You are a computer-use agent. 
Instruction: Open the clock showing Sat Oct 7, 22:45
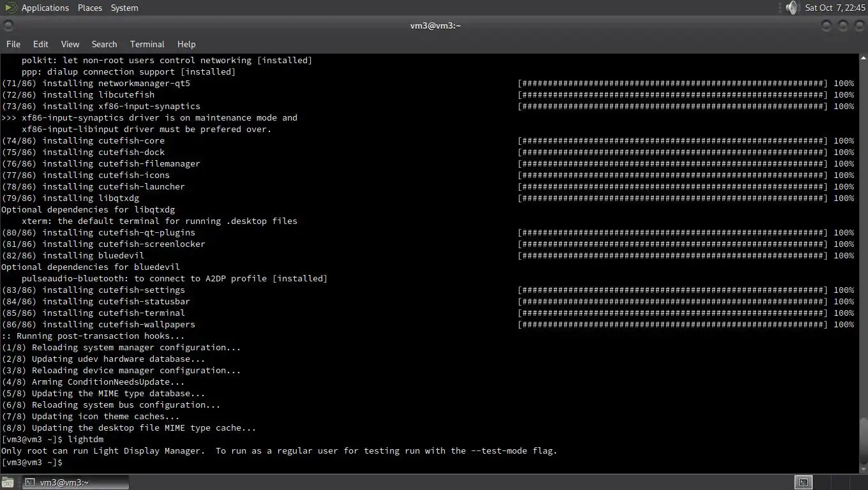point(835,8)
